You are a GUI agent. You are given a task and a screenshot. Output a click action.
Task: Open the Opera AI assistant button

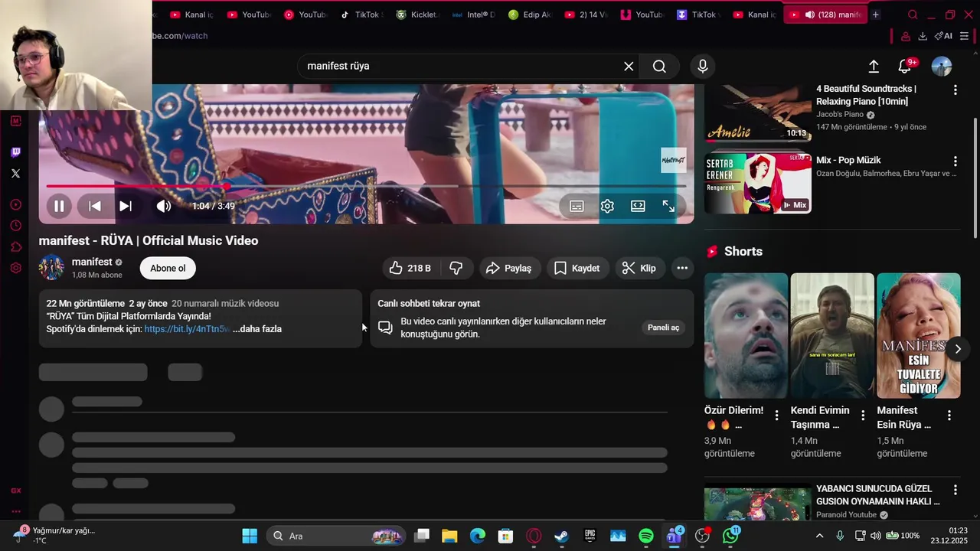(943, 36)
